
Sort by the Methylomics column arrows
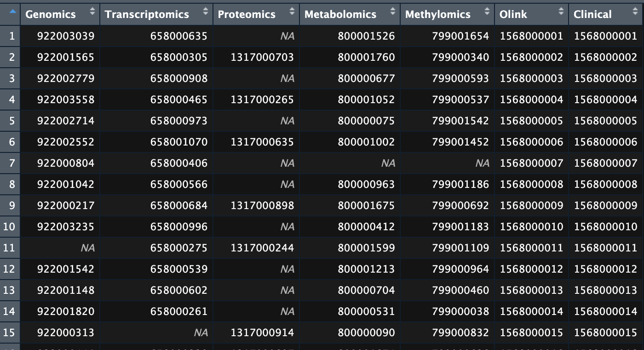click(487, 12)
